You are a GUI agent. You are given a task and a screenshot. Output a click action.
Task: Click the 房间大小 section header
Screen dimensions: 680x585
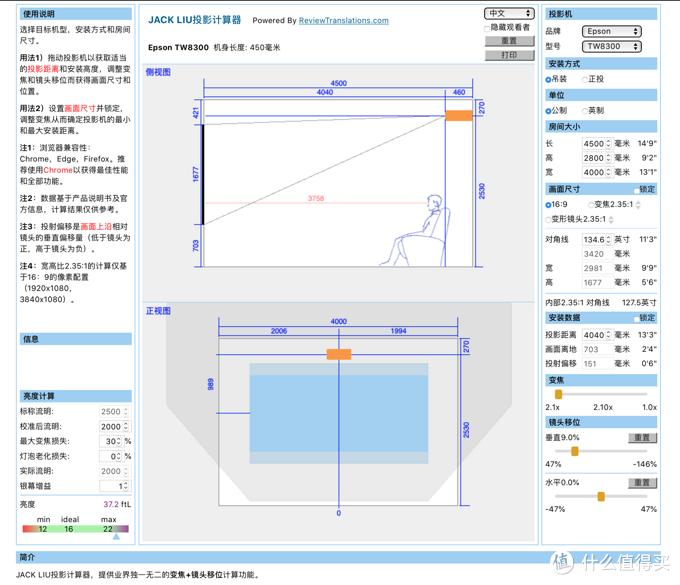click(x=601, y=127)
